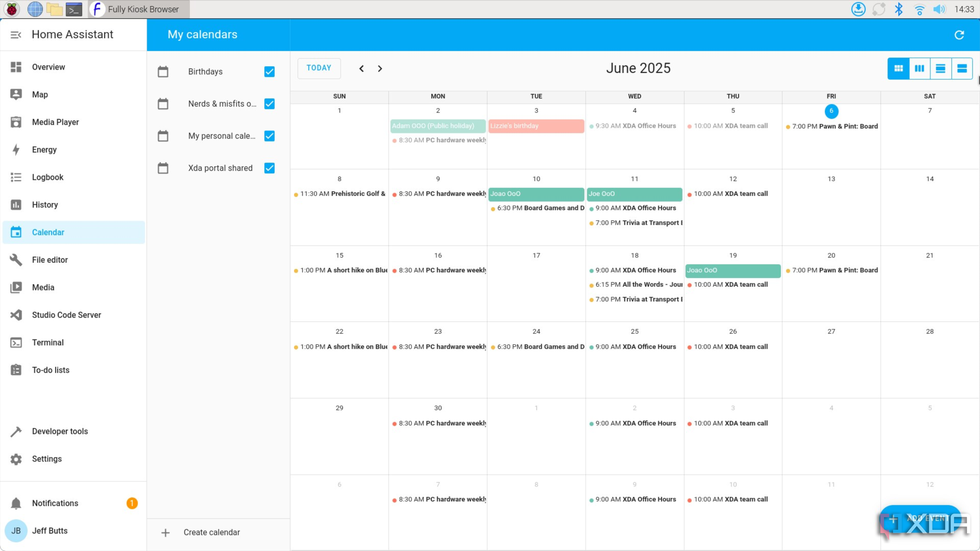The height and width of the screenshot is (551, 980).
Task: Open the Bluetooth tray icon
Action: [x=899, y=9]
